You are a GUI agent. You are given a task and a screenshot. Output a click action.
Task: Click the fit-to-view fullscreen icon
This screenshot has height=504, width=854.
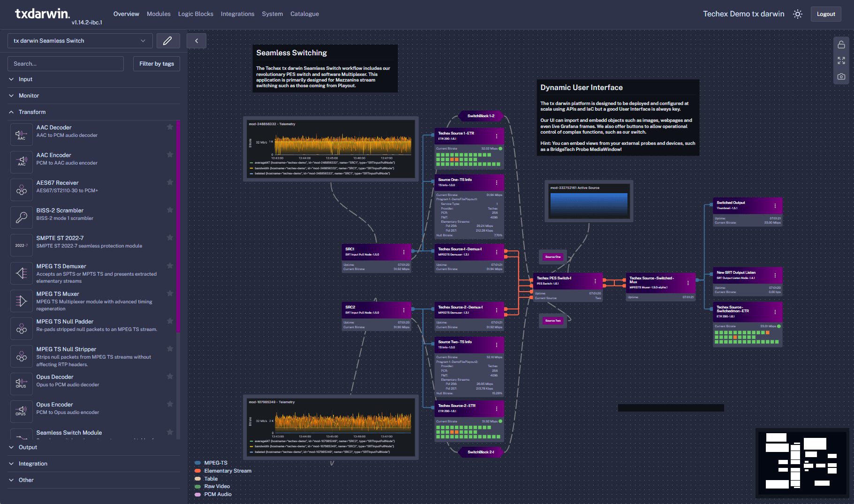point(841,60)
